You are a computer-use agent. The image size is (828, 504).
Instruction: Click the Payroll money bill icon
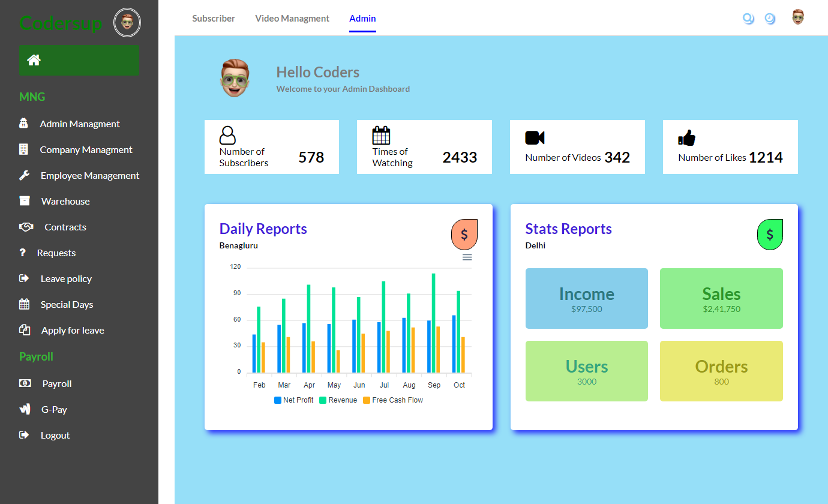pyautogui.click(x=25, y=383)
